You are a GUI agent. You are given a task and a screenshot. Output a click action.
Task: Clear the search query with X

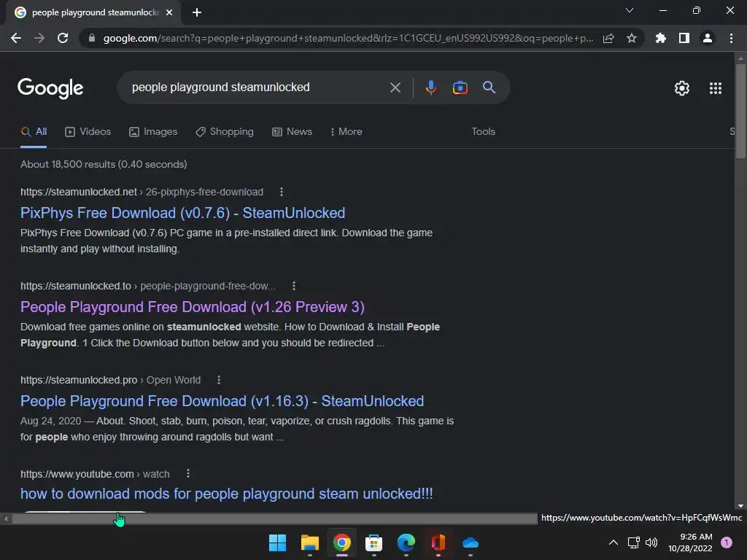(x=395, y=87)
